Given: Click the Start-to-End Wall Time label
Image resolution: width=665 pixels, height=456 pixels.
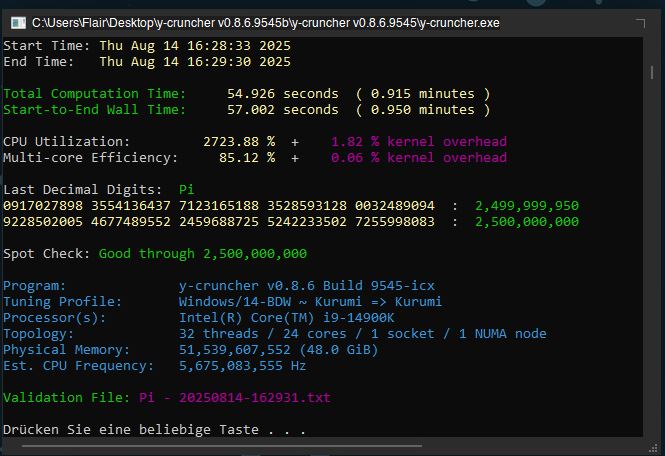Looking at the screenshot, I should [95, 110].
